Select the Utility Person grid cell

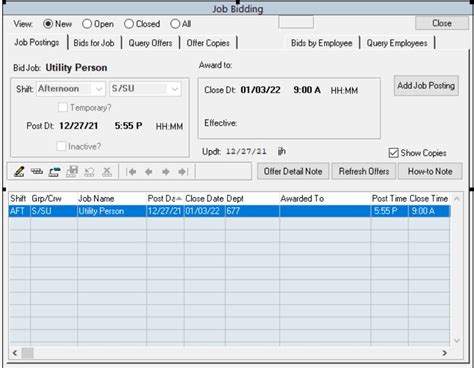click(x=112, y=211)
